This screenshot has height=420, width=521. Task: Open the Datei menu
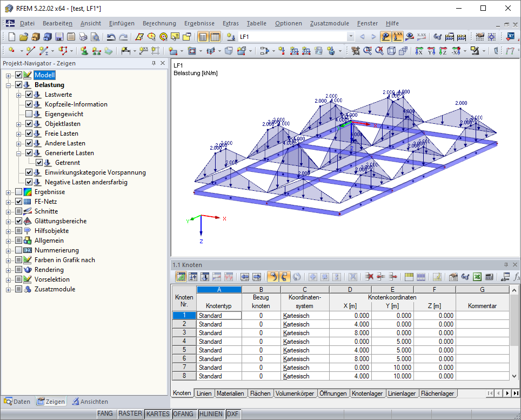27,23
